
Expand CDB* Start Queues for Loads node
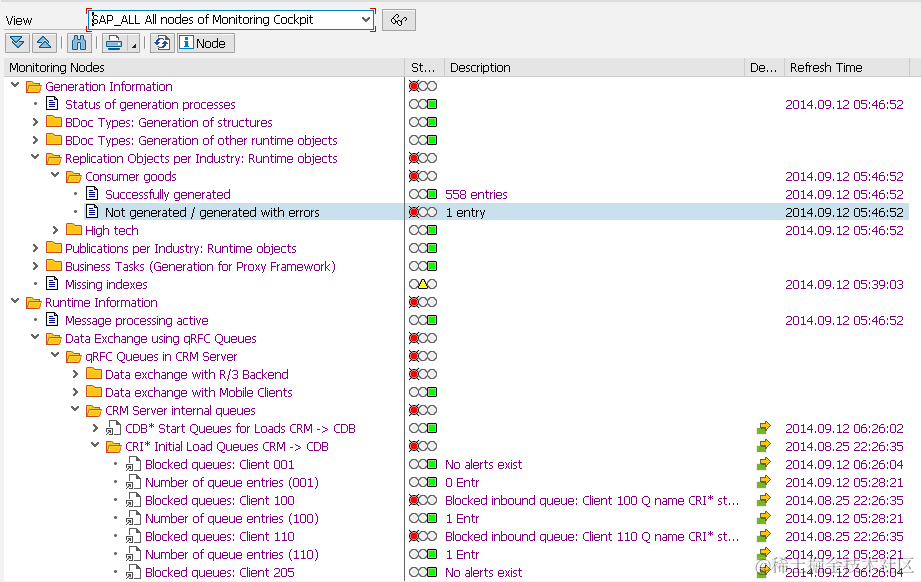[x=95, y=428]
